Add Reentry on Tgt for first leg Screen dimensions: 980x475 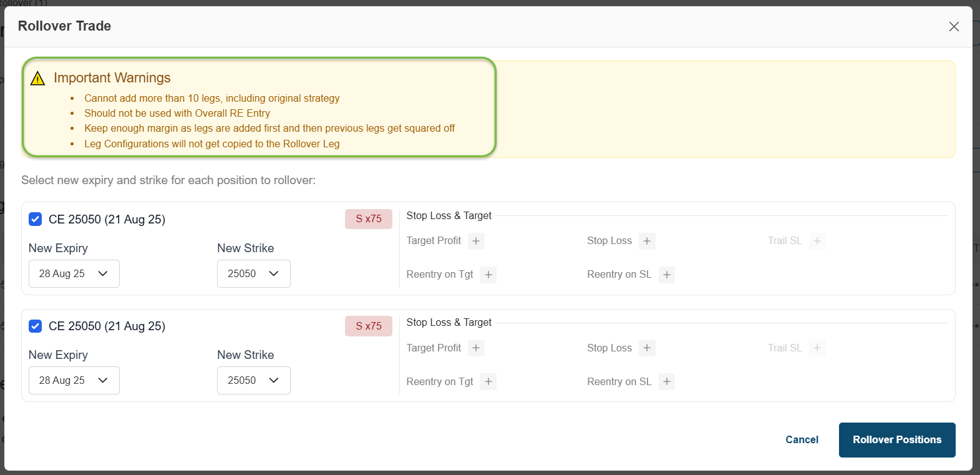tap(488, 275)
